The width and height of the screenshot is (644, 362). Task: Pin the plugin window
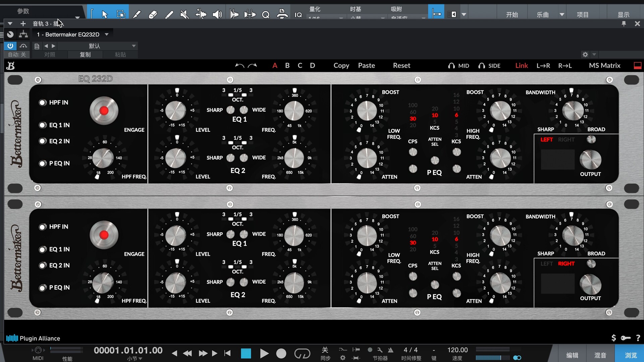(624, 23)
